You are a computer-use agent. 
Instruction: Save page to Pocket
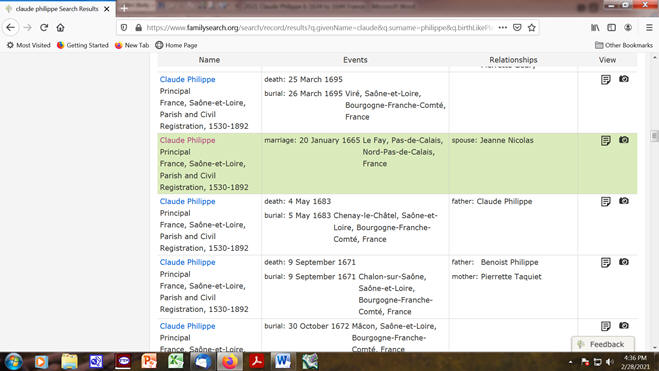click(517, 28)
